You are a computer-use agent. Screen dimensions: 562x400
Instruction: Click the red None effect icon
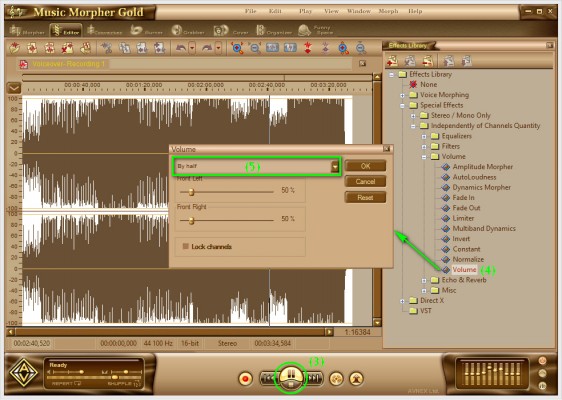point(413,85)
